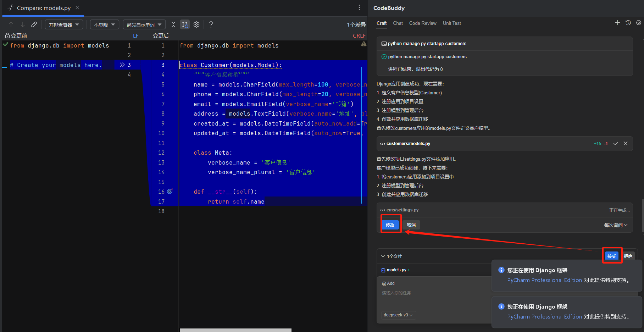Viewport: 644px width, 332px height.
Task: Click the class Customer definition line
Action: 231,65
